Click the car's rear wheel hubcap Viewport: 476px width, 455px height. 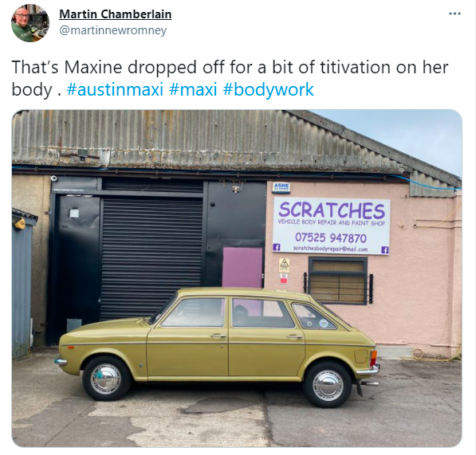(x=328, y=385)
